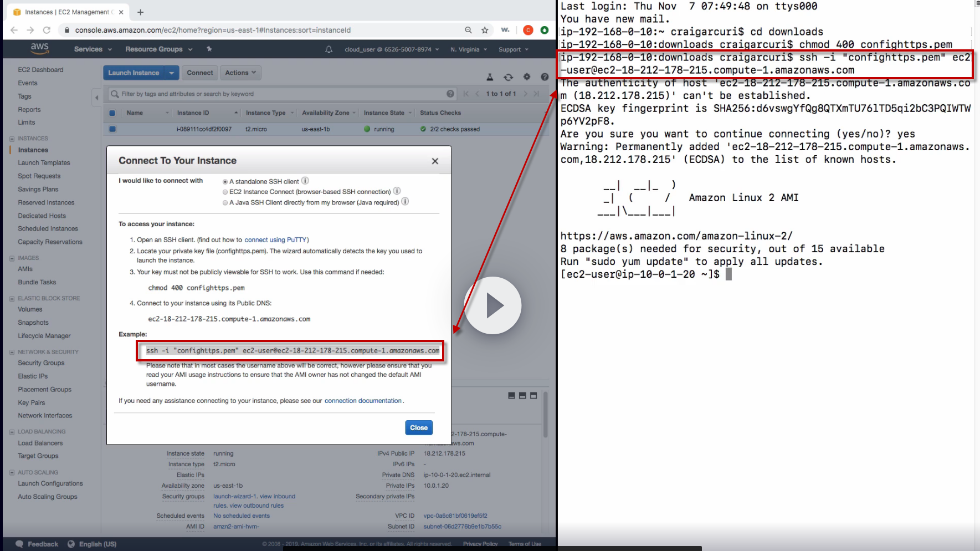Show info for Java SSH Client option
The height and width of the screenshot is (551, 980).
coord(405,202)
